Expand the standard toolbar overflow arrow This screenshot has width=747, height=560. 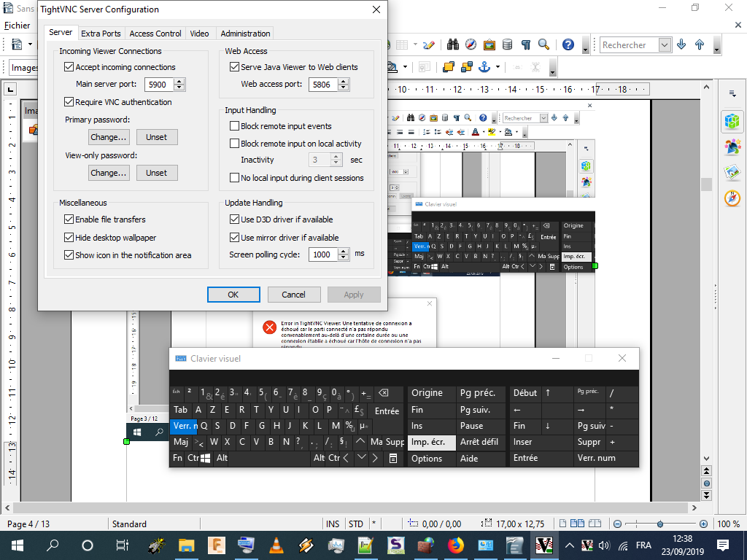[586, 46]
